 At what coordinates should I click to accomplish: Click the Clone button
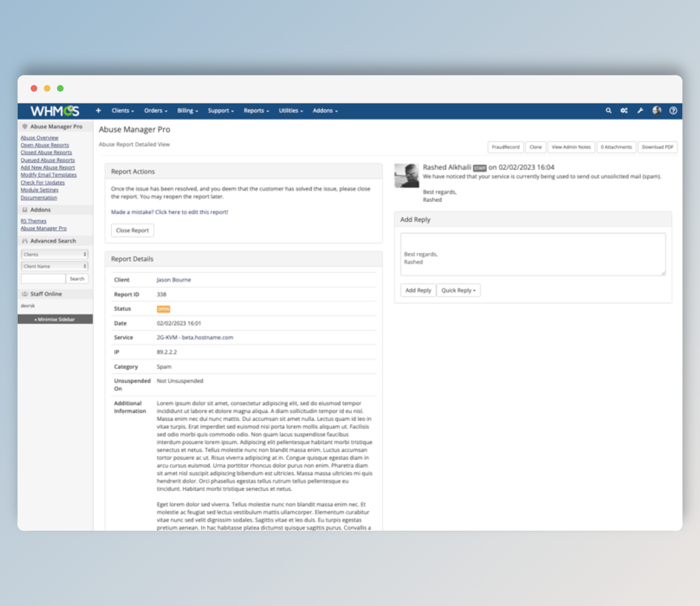535,147
